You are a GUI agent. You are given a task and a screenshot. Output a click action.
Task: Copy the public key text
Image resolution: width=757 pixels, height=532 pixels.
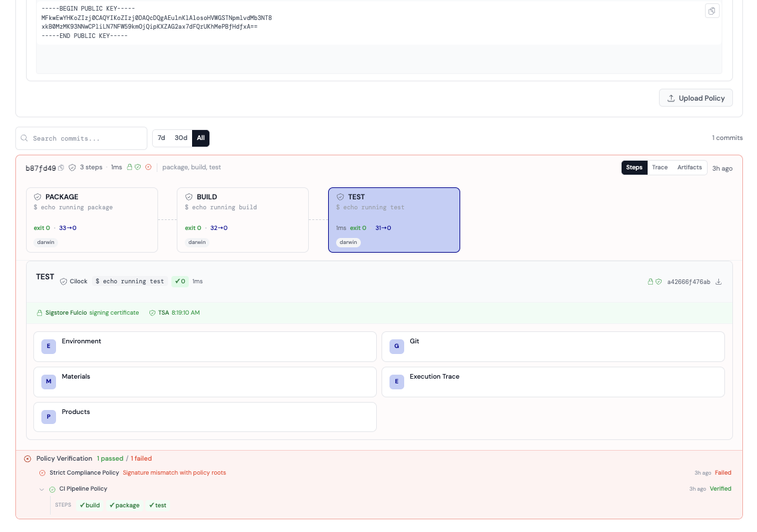tap(712, 11)
